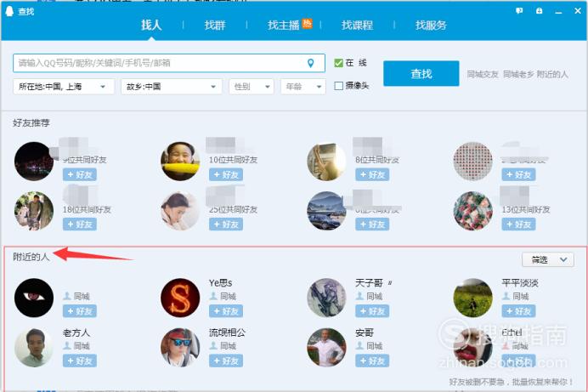Click the name 平平淡淡

point(520,283)
